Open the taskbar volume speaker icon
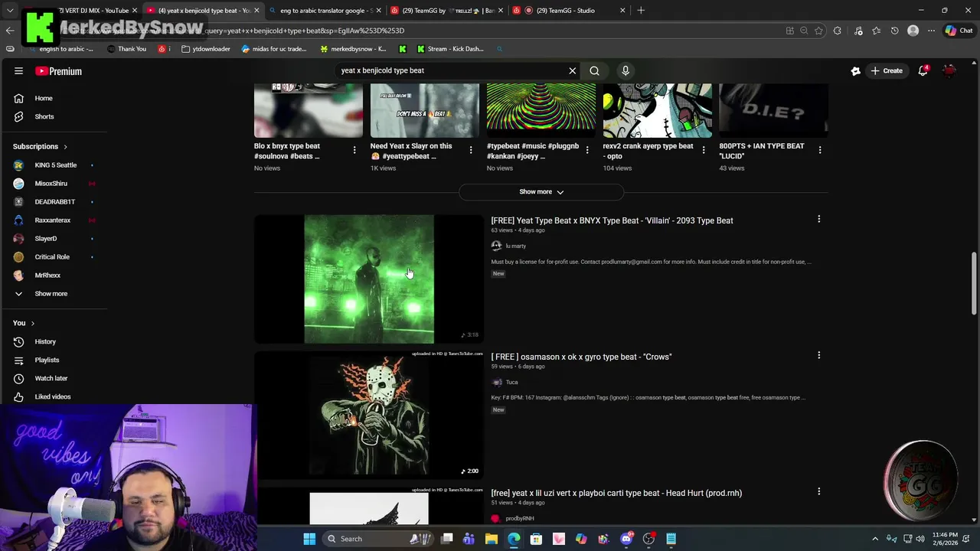The width and height of the screenshot is (980, 551). tap(920, 539)
